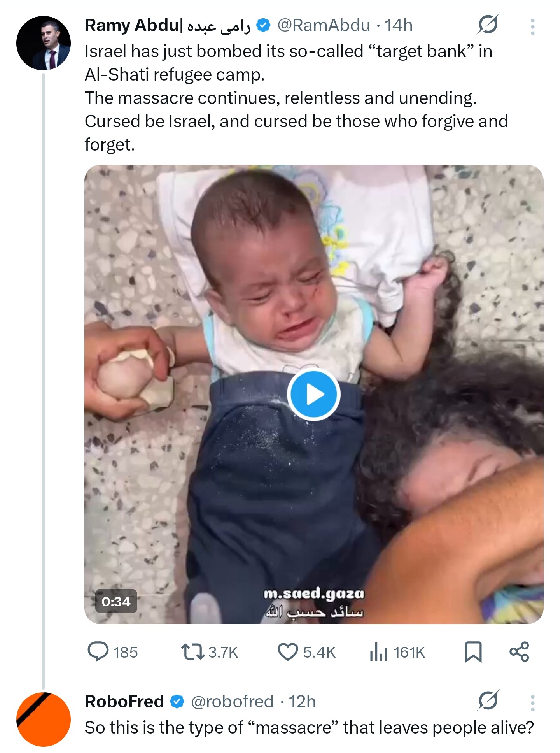The image size is (560, 753).
Task: Open the Grok icon on Ramy Abdu's post
Action: pyautogui.click(x=488, y=26)
